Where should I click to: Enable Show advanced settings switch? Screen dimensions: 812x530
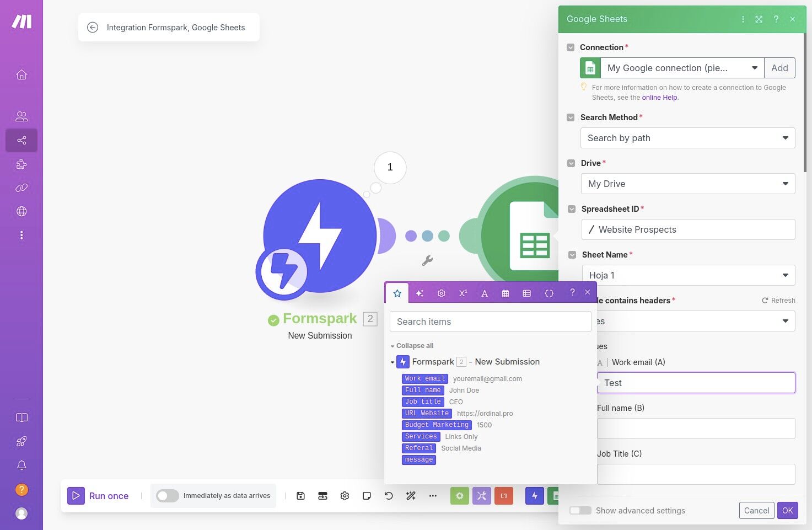pos(580,511)
